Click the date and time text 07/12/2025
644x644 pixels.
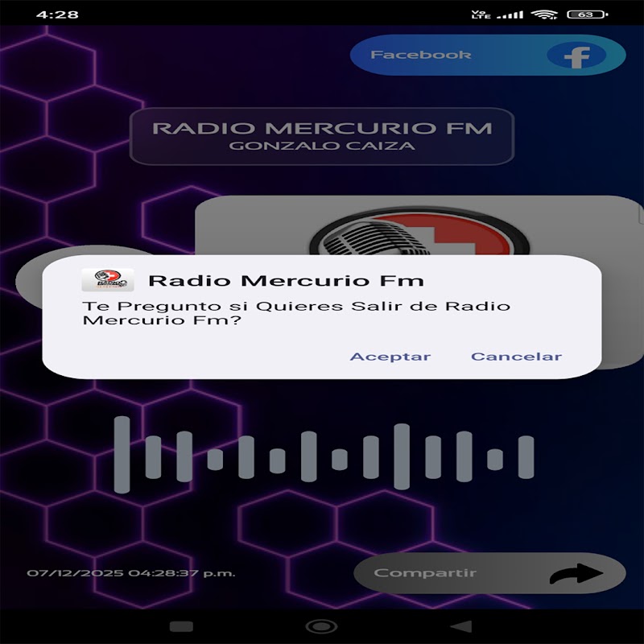[x=131, y=573]
